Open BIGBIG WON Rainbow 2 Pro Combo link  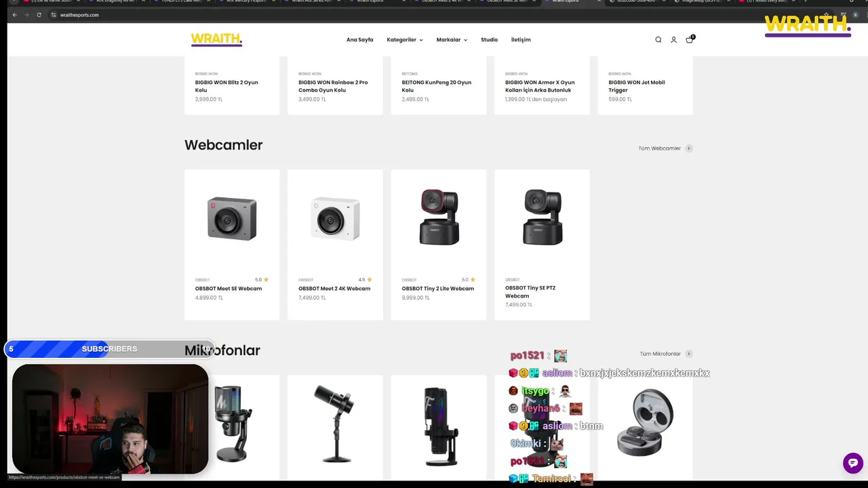(333, 86)
